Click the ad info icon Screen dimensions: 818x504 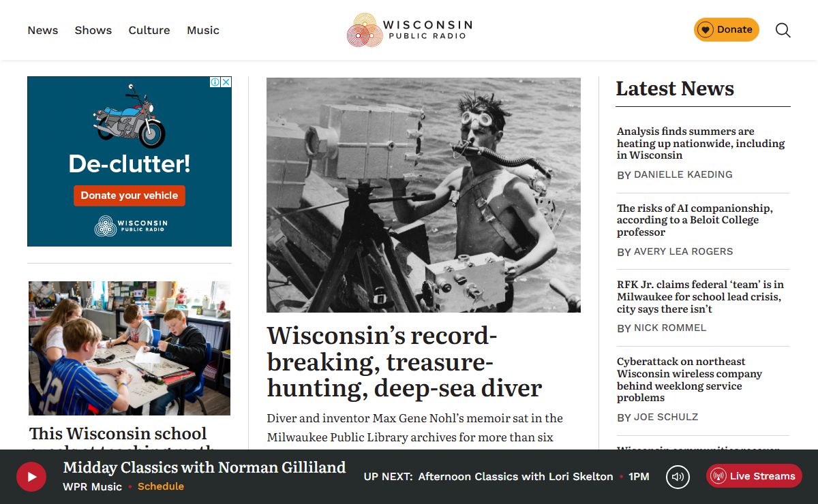pos(215,82)
